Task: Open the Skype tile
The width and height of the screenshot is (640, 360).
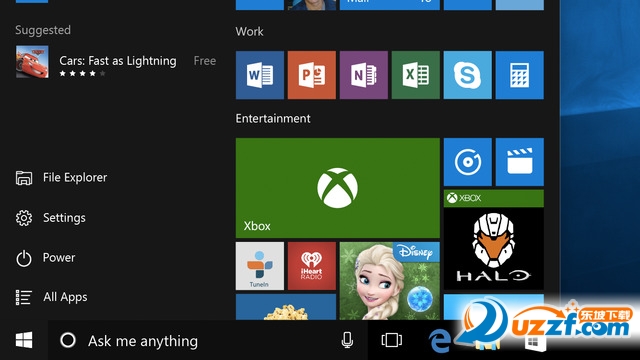Action: pos(468,75)
